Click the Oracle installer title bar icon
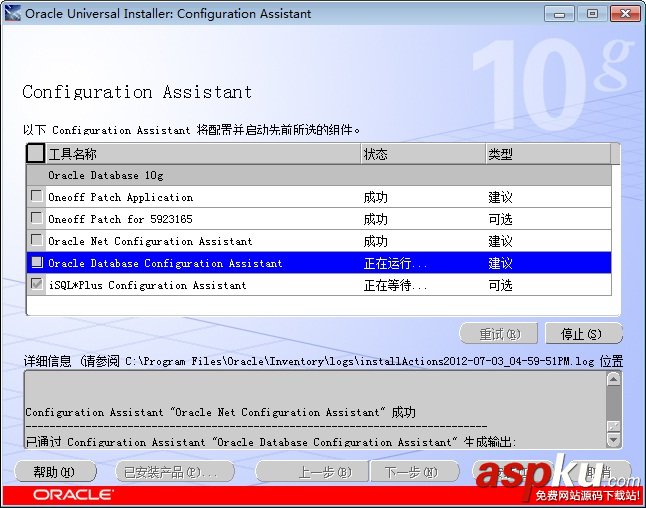Viewport: 646px width, 508px height. point(12,13)
